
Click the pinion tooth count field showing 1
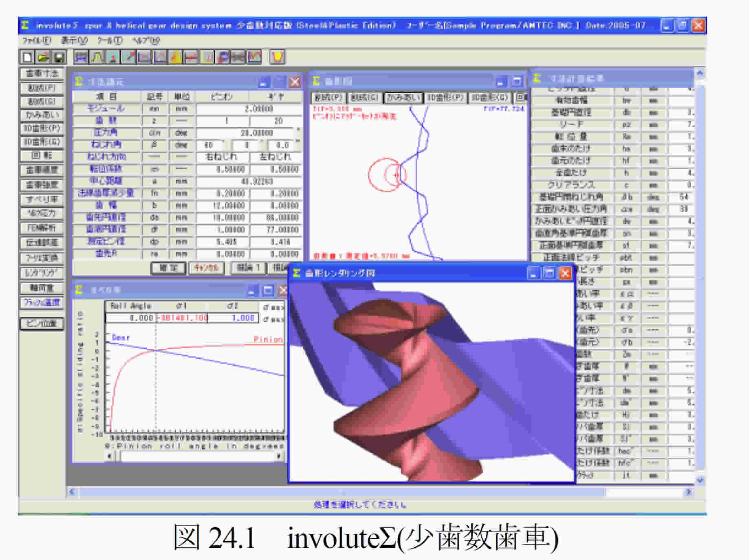click(x=222, y=121)
